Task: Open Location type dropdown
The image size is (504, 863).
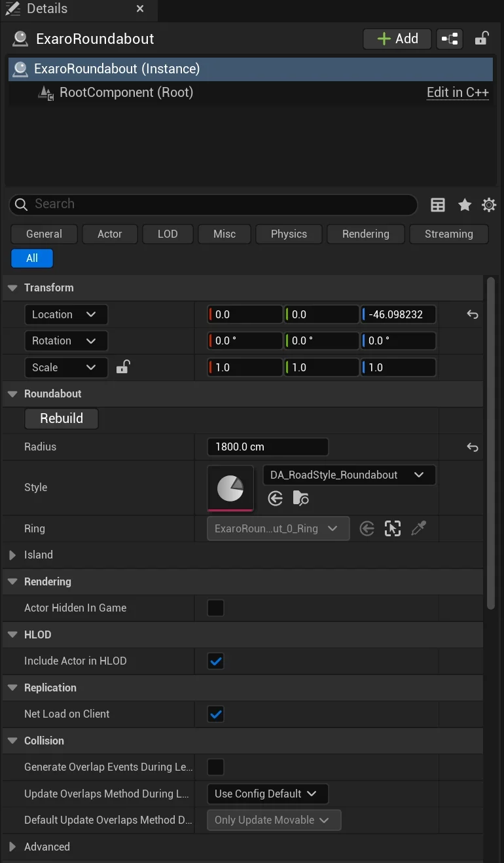Action: (x=66, y=314)
